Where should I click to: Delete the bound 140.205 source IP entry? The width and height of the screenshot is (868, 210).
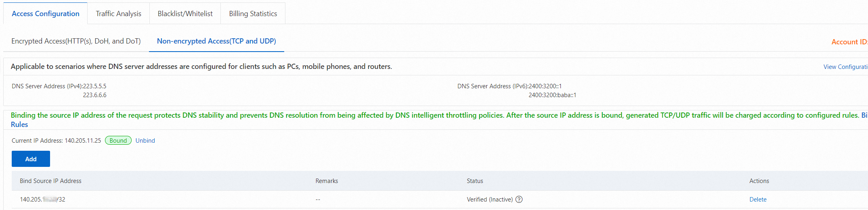[758, 199]
